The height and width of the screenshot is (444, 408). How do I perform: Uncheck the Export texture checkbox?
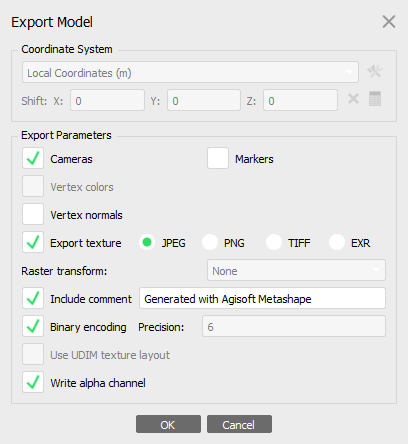[33, 242]
